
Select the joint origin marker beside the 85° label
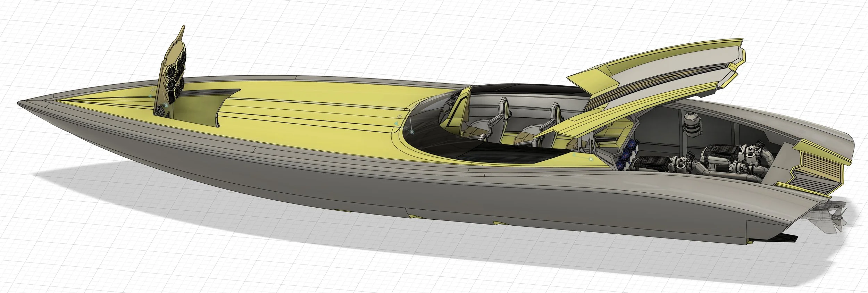[x=412, y=132]
